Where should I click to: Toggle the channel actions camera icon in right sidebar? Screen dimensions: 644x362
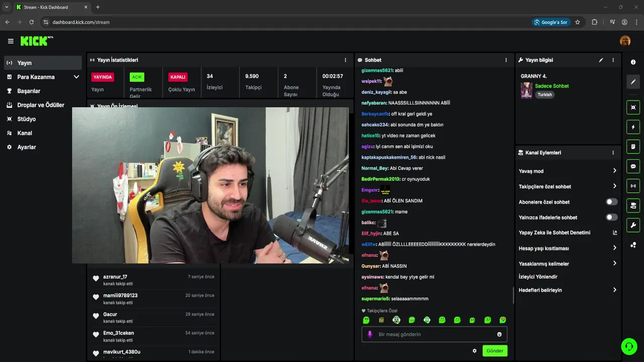pyautogui.click(x=633, y=205)
